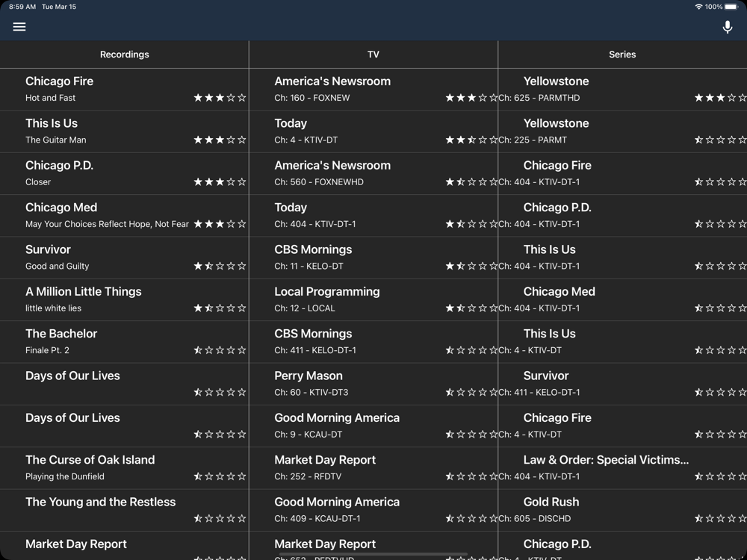Tap the microphone voice search icon

click(727, 27)
